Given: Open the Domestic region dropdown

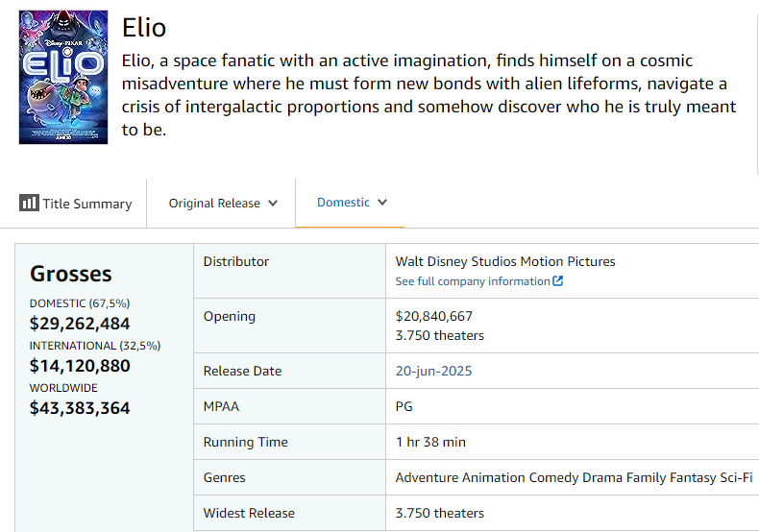Looking at the screenshot, I should click(352, 203).
